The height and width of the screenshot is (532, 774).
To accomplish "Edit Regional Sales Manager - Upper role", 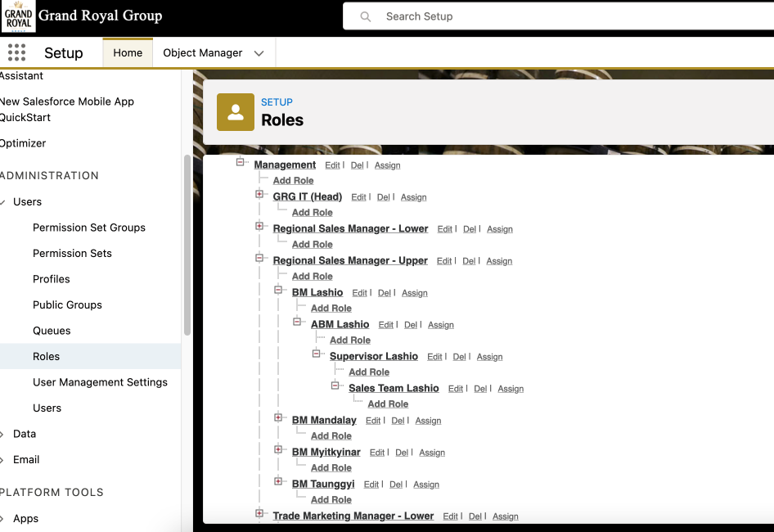I will coord(443,261).
